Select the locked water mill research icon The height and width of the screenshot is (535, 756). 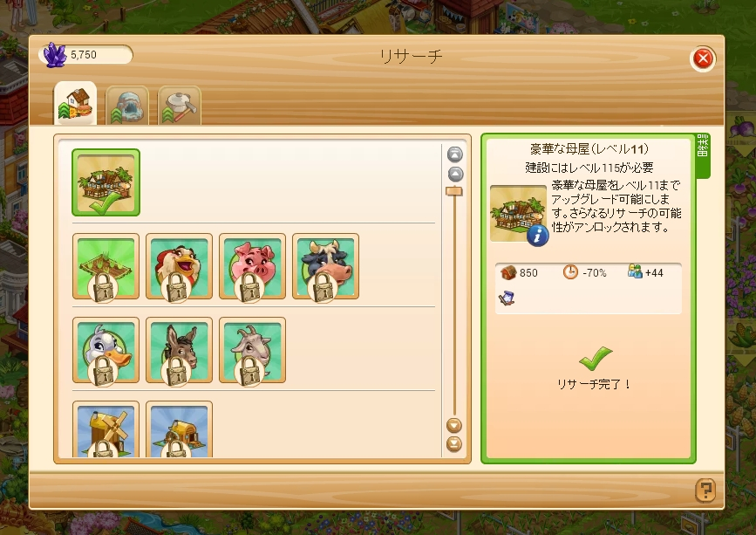tap(180, 429)
